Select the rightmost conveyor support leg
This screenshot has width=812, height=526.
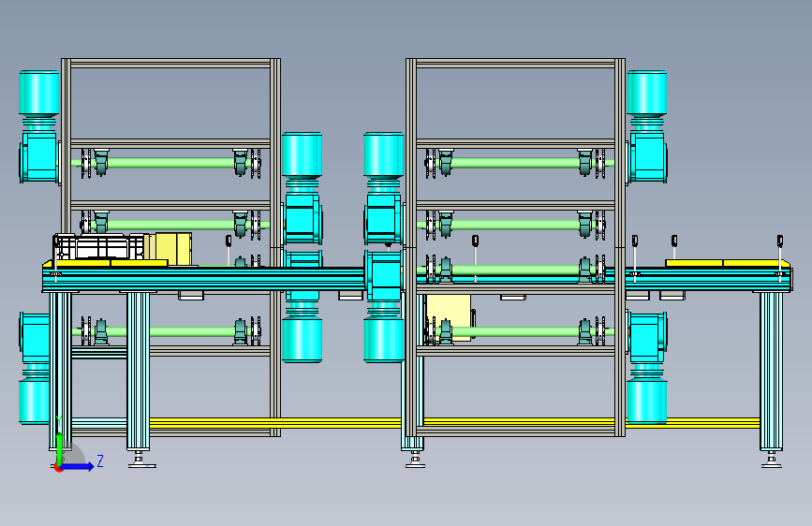(771, 372)
